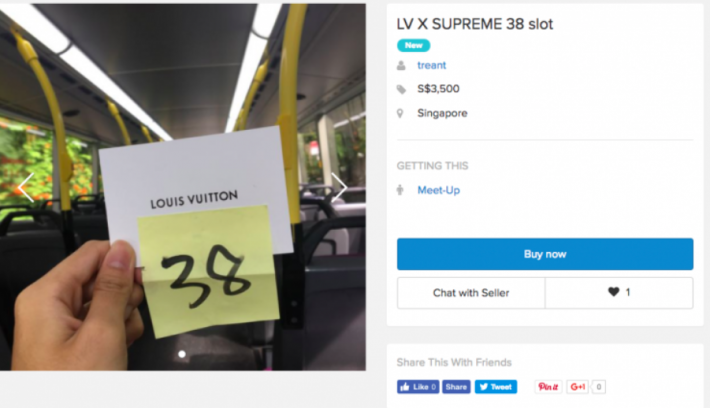This screenshot has width=710, height=408.
Task: Click the heart like icon
Action: [614, 292]
